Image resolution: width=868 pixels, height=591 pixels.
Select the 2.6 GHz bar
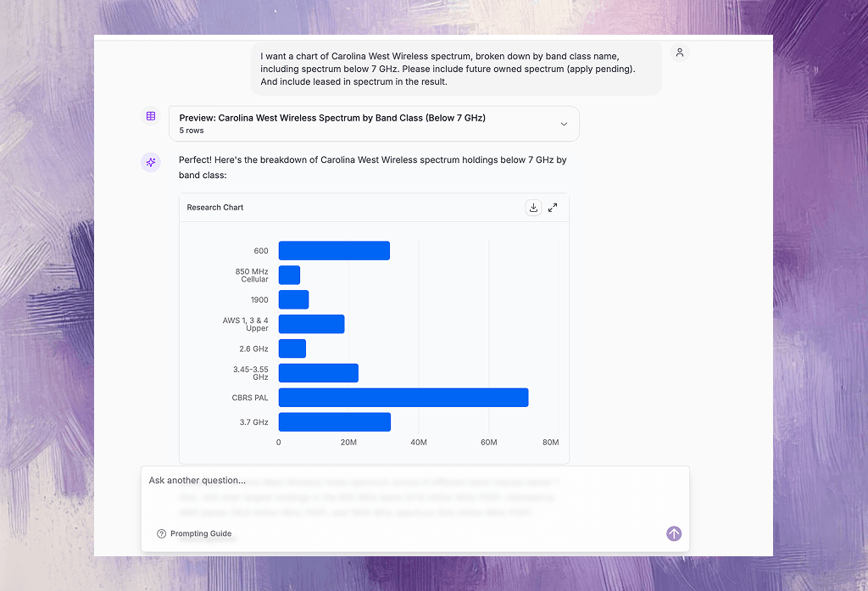(292, 348)
